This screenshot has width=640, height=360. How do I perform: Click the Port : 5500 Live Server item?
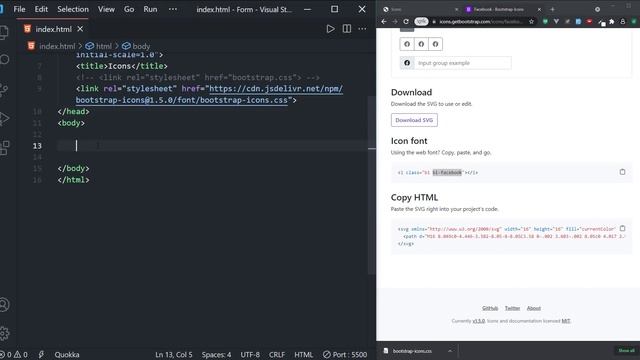pos(345,354)
